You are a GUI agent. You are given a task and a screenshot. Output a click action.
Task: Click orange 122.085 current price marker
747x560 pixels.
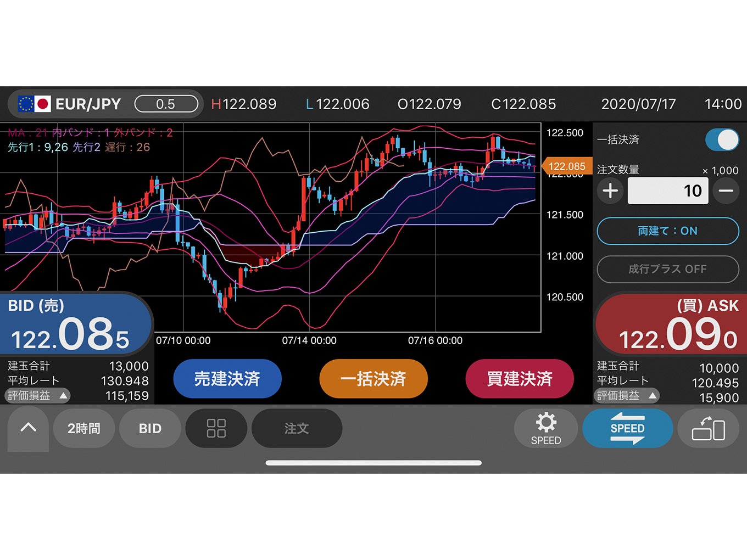coord(566,166)
